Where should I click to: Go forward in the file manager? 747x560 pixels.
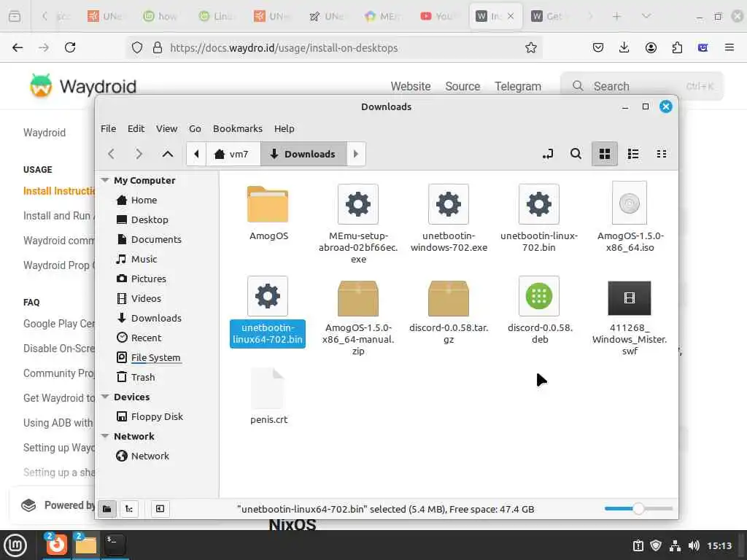click(139, 154)
